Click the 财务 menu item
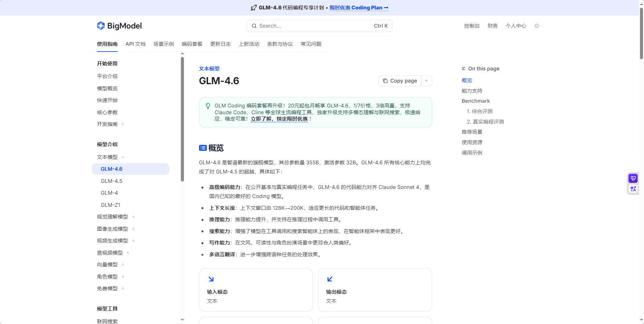644x324 pixels. tap(492, 26)
